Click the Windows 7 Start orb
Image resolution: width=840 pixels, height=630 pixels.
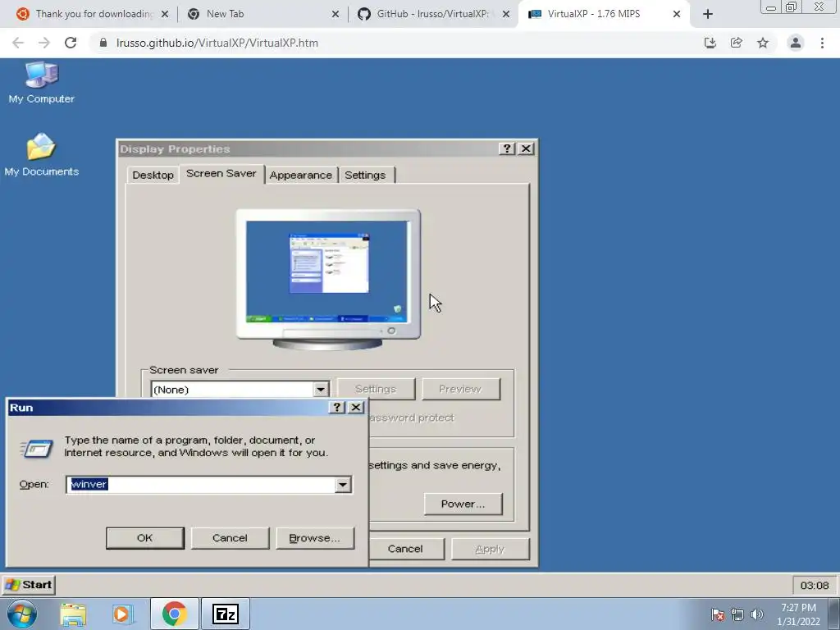click(x=21, y=614)
